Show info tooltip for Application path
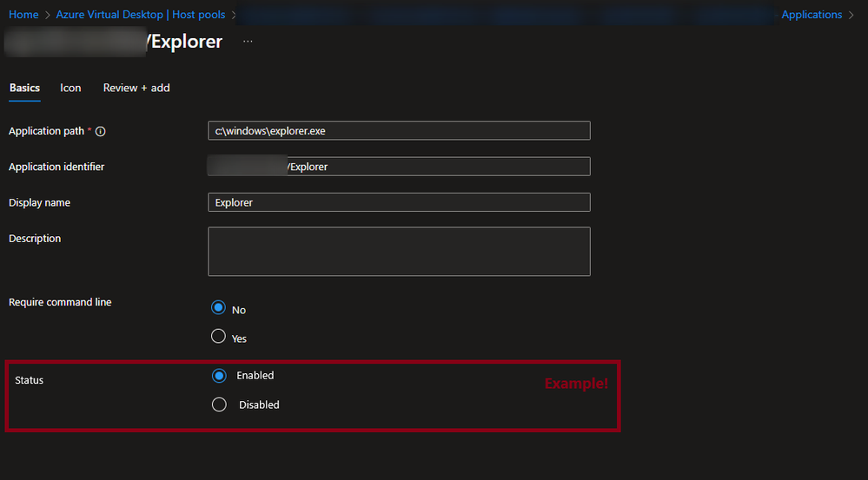868x480 pixels. [x=100, y=132]
